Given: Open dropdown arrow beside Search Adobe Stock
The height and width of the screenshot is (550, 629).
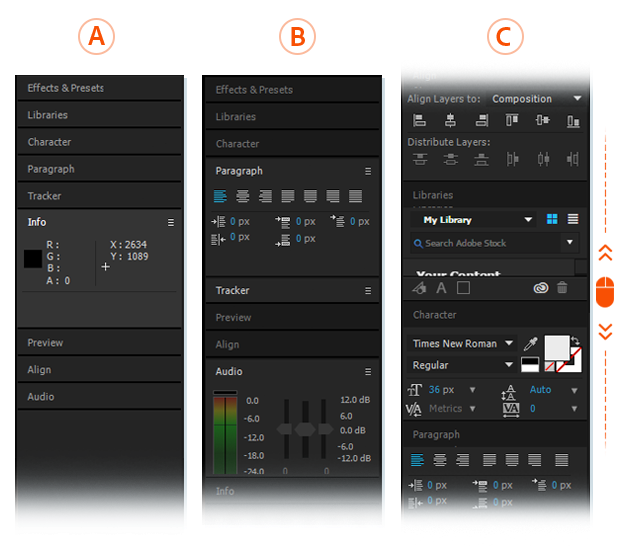Looking at the screenshot, I should point(570,242).
